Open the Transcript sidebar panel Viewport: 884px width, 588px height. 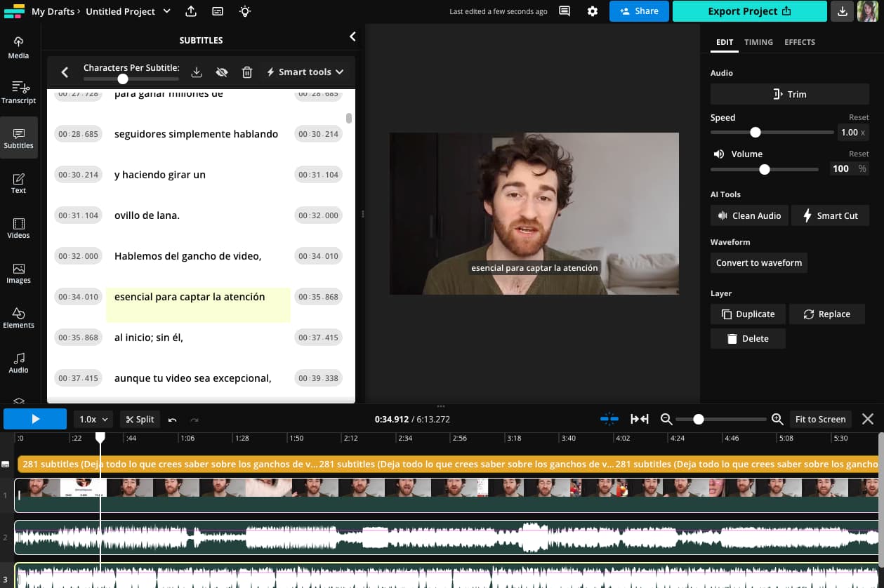tap(19, 92)
